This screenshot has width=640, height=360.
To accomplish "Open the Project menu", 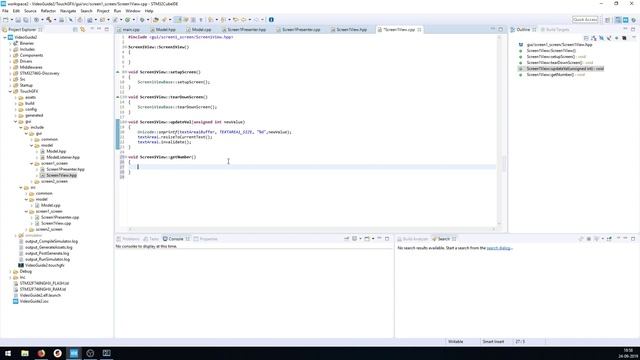I will pyautogui.click(x=103, y=11).
